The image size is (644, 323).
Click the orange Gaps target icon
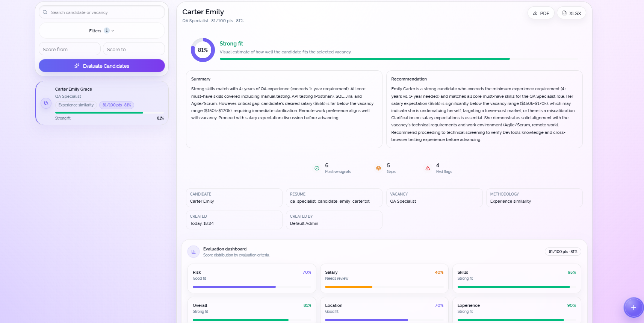(378, 168)
